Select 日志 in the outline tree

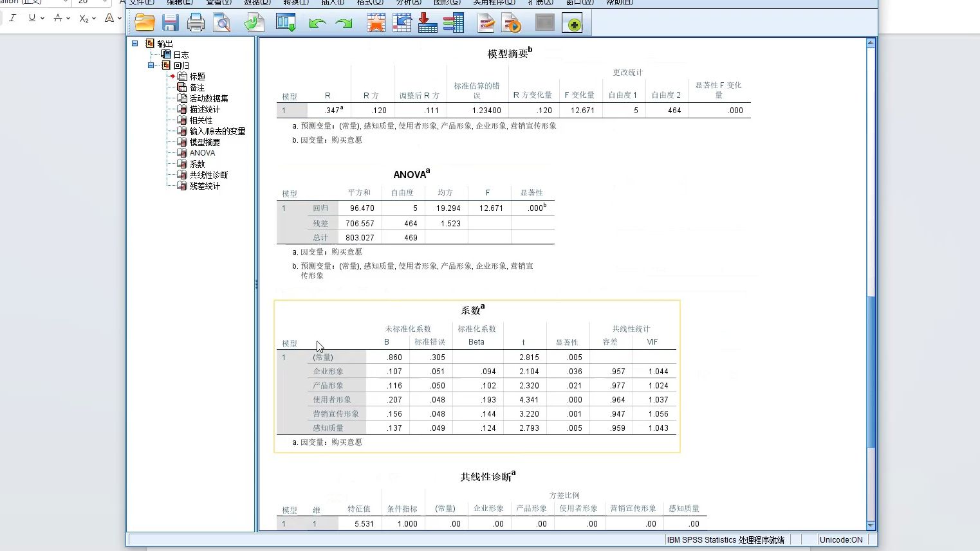pyautogui.click(x=181, y=55)
